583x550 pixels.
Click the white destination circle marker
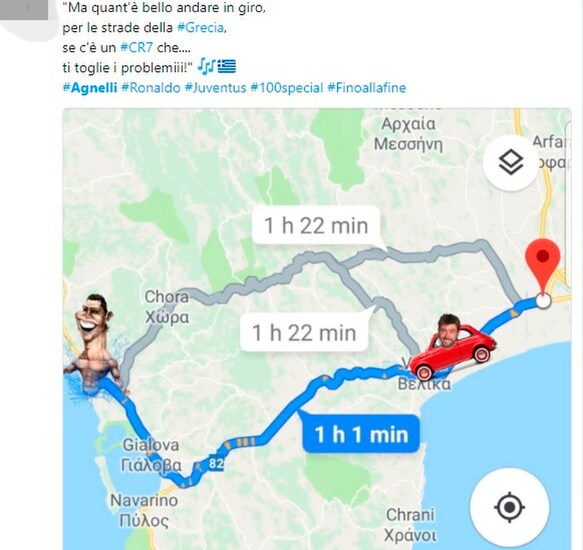point(543,300)
